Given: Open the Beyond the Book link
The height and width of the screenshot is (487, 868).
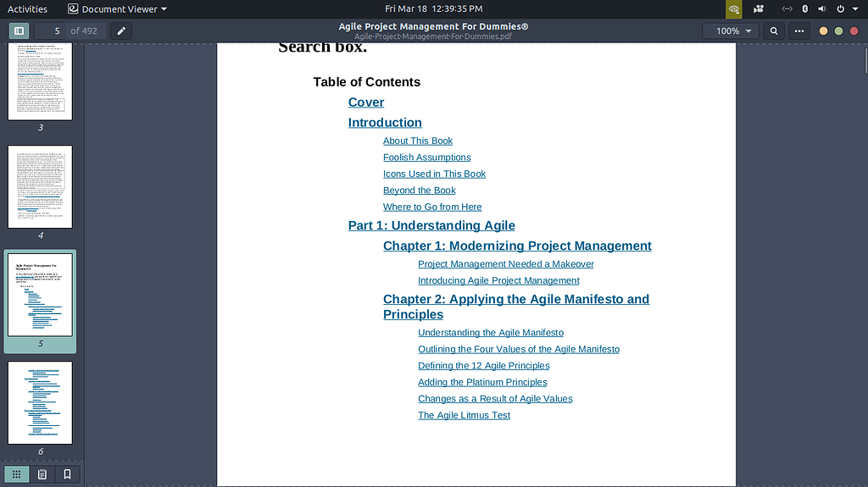Looking at the screenshot, I should [419, 191].
